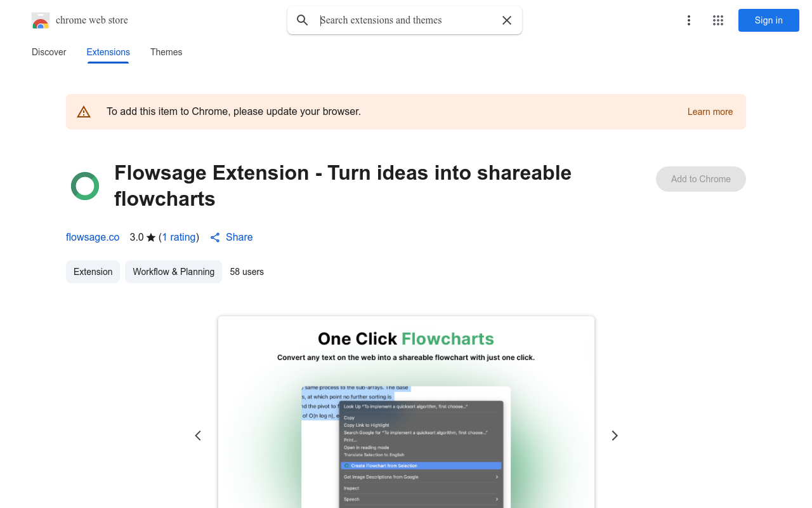The image size is (812, 508).
Task: Open the Workflow & Planning category chip
Action: 173,272
